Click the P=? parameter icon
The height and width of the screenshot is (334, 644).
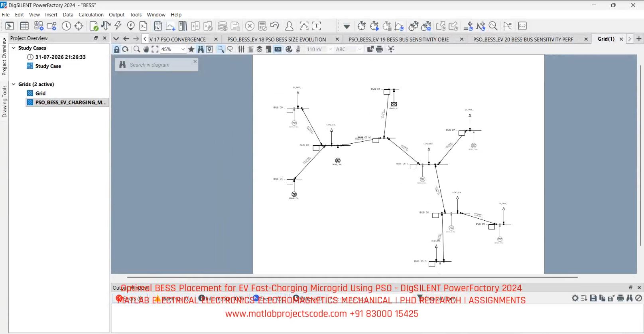[522, 26]
